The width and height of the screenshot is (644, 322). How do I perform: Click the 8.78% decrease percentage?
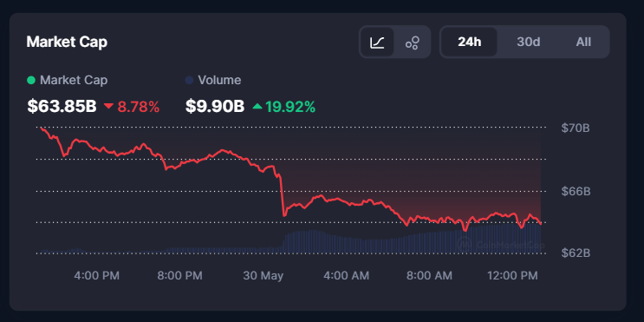pyautogui.click(x=139, y=107)
